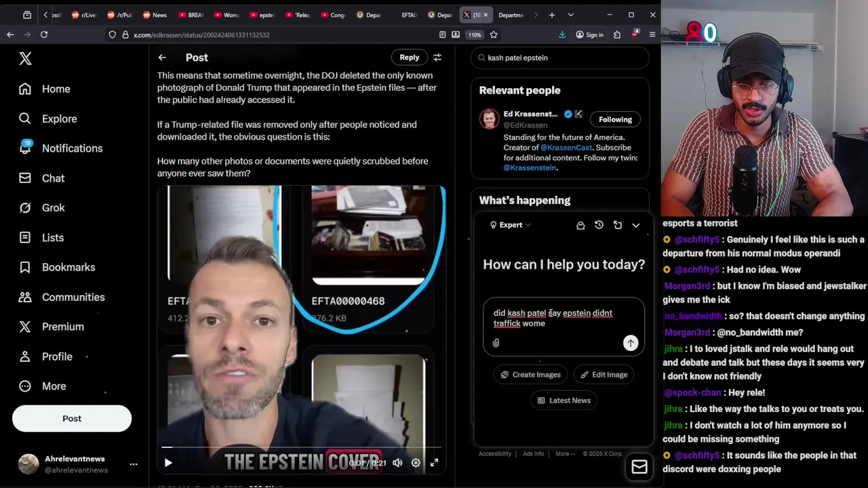Switch to the r/Live Reddit tab

click(84, 15)
